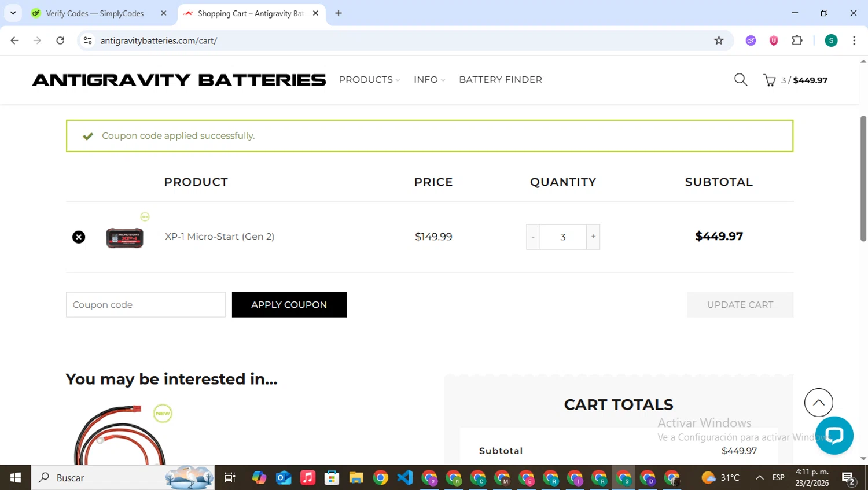The height and width of the screenshot is (490, 868).
Task: Decrease quantity with the minus button
Action: point(533,237)
